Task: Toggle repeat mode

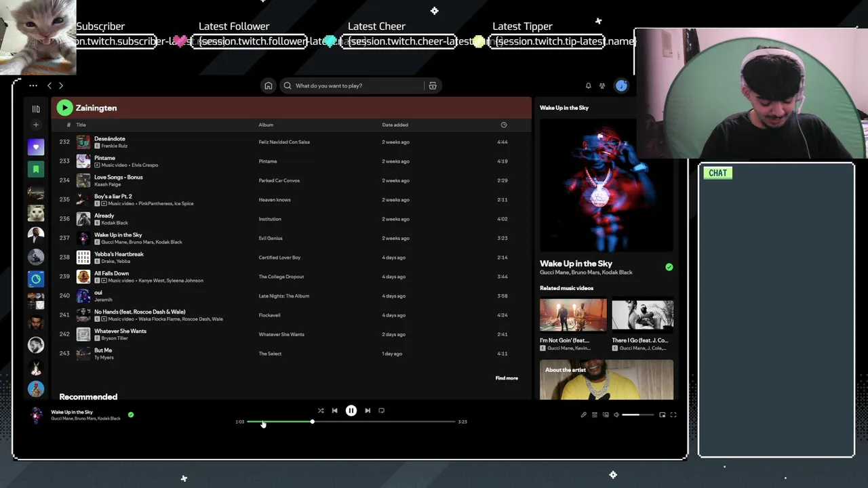Action: click(381, 410)
